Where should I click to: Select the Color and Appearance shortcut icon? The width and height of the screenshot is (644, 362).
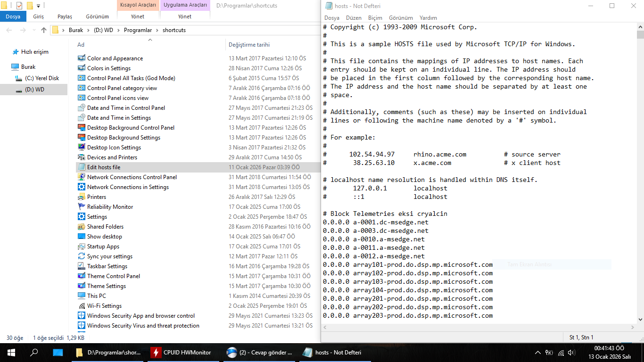[82, 58]
